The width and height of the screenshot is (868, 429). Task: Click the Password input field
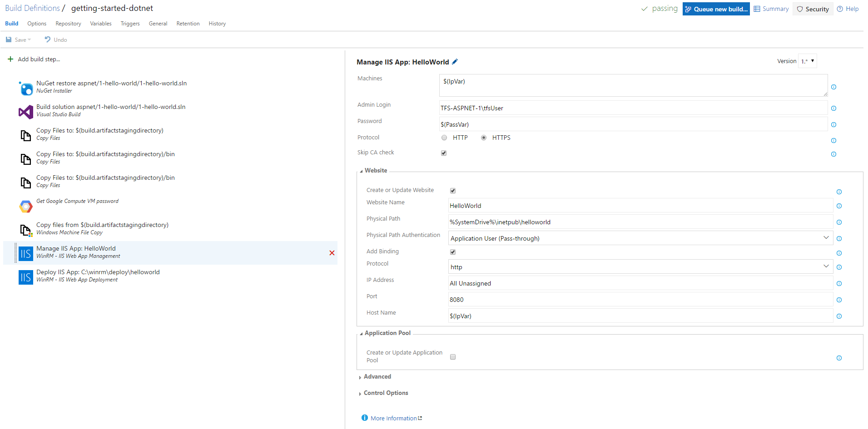pos(633,124)
